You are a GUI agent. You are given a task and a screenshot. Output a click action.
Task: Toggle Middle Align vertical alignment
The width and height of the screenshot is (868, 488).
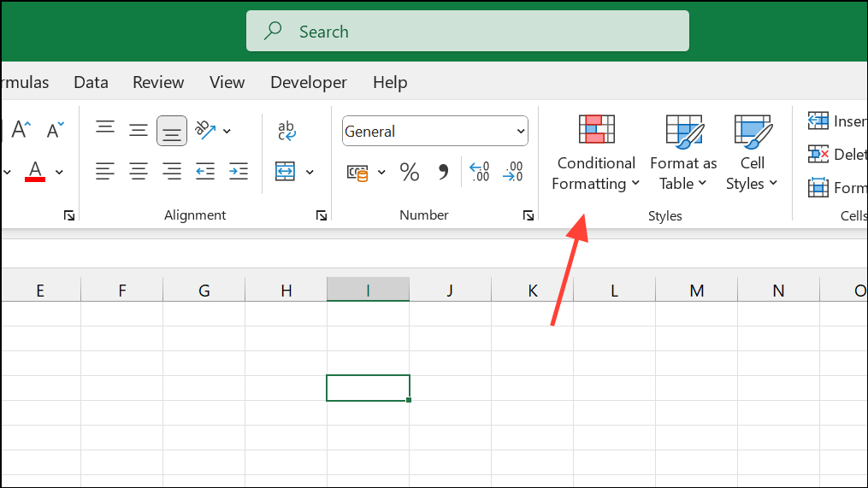click(139, 131)
